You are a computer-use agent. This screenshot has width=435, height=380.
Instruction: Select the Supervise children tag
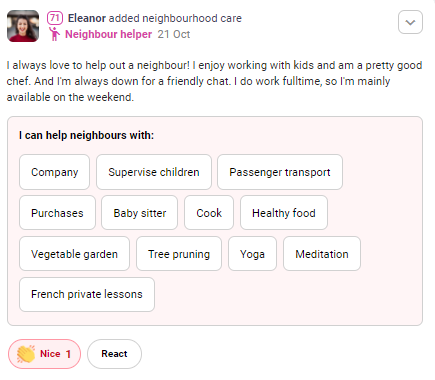click(154, 172)
